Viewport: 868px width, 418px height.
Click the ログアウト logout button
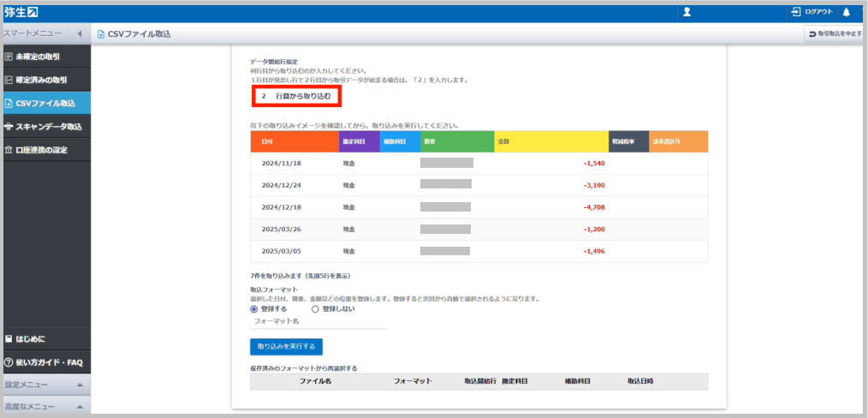pos(812,12)
